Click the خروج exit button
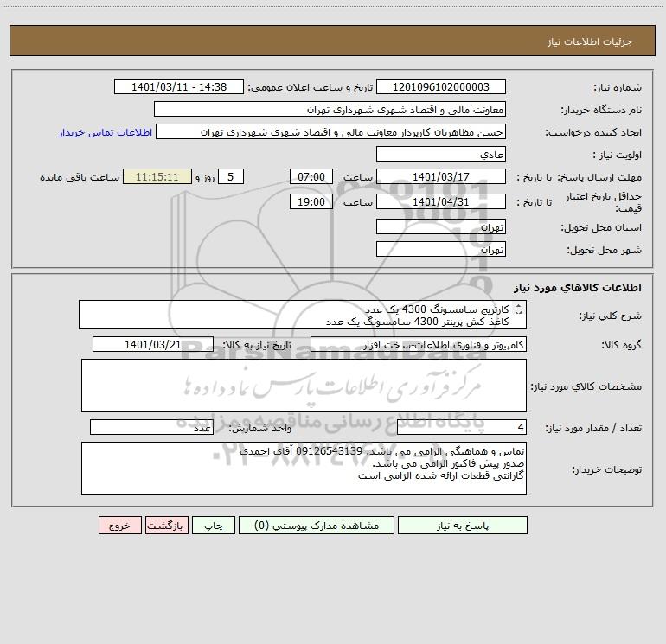Screen dimensions: 666x644 tap(119, 525)
